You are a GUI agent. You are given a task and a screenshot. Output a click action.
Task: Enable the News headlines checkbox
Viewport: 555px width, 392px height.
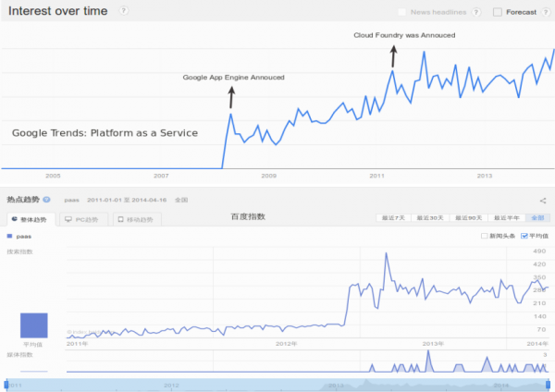pos(401,12)
